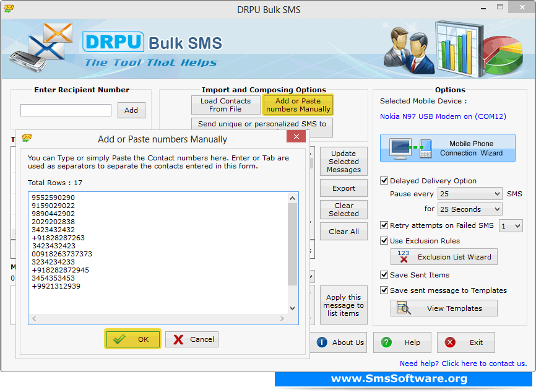Click 'Need help? Click here to contact us' link

tap(463, 364)
